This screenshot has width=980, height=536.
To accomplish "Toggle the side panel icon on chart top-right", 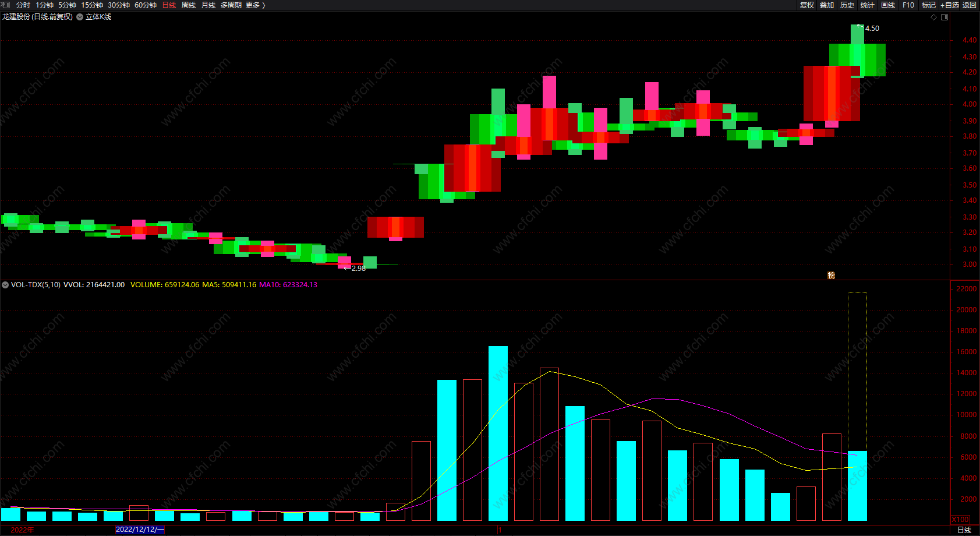I will click(944, 17).
